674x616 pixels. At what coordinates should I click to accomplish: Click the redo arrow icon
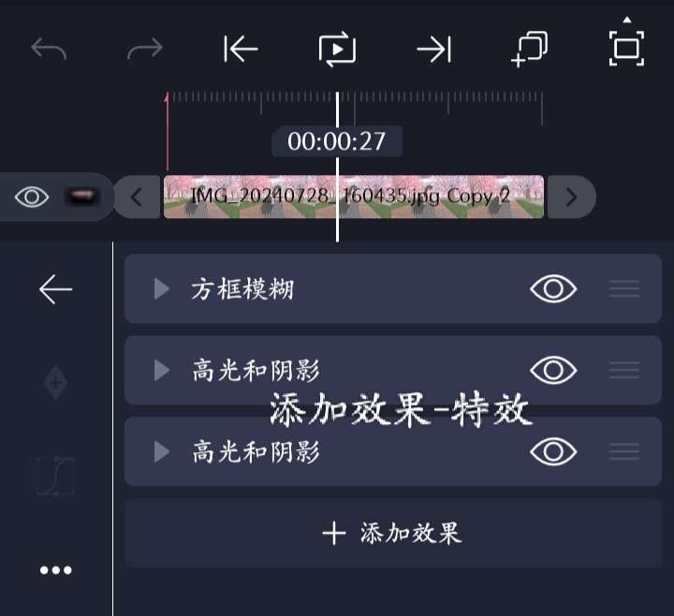145,48
